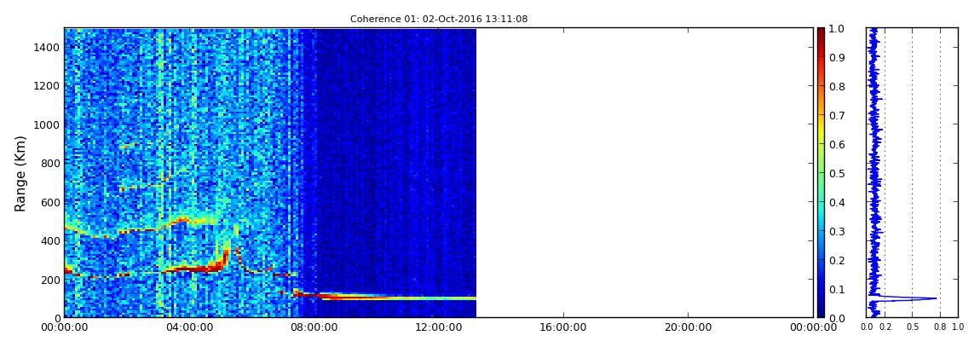This screenshot has width=980, height=347.
Task: Click the colorbar label 0.9
Action: [x=836, y=57]
